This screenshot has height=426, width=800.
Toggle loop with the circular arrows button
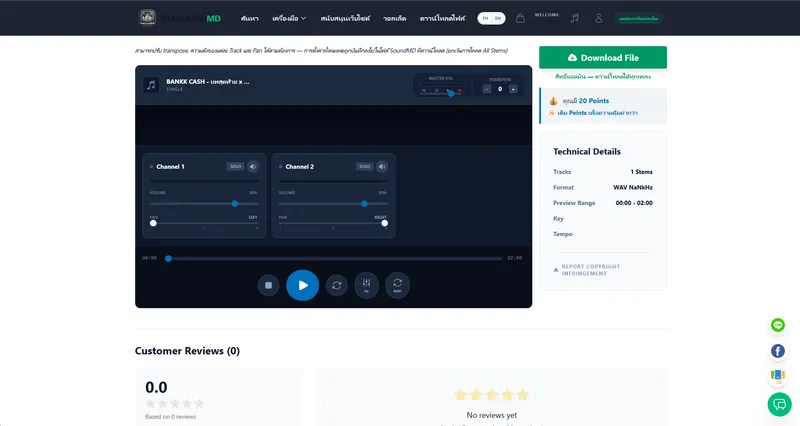pyautogui.click(x=337, y=285)
